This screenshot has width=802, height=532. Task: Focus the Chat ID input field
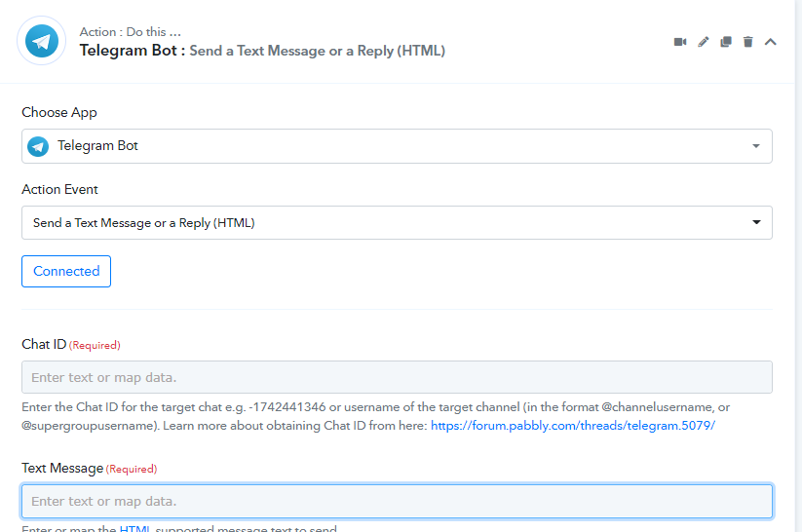pos(397,377)
